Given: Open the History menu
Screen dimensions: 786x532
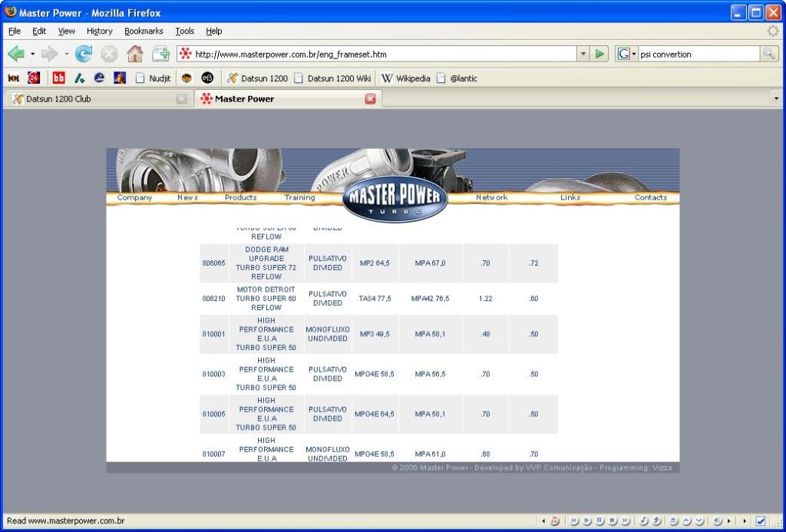Looking at the screenshot, I should coord(99,31).
